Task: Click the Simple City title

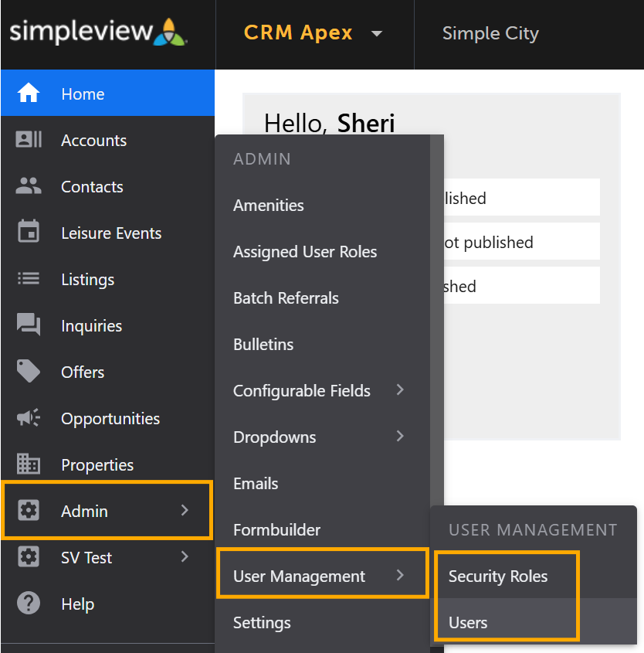Action: coord(490,33)
